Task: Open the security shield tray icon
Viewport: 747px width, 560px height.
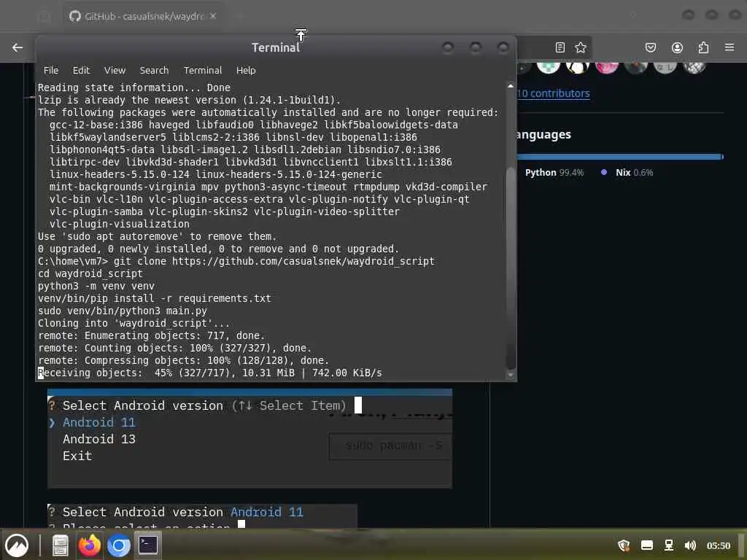Action: (624, 545)
